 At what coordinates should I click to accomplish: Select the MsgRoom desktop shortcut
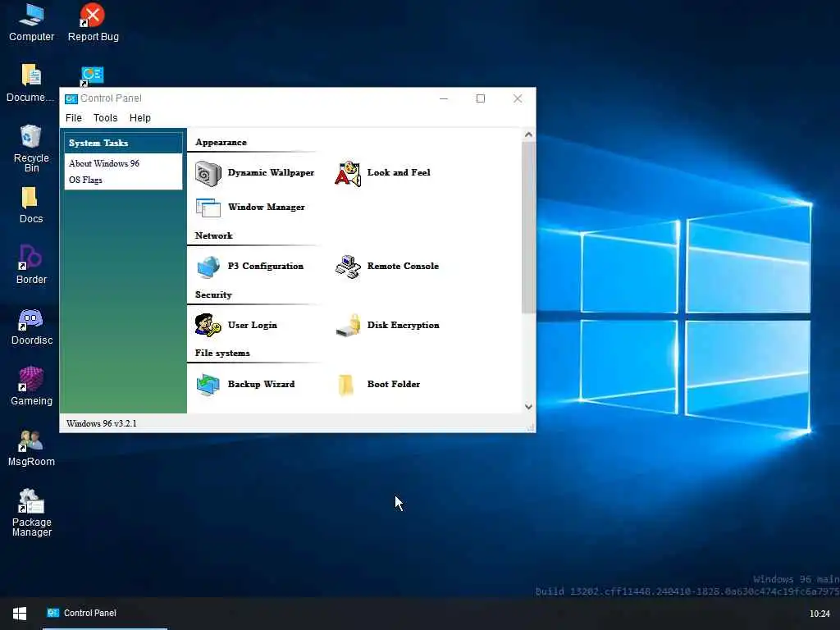pyautogui.click(x=31, y=448)
